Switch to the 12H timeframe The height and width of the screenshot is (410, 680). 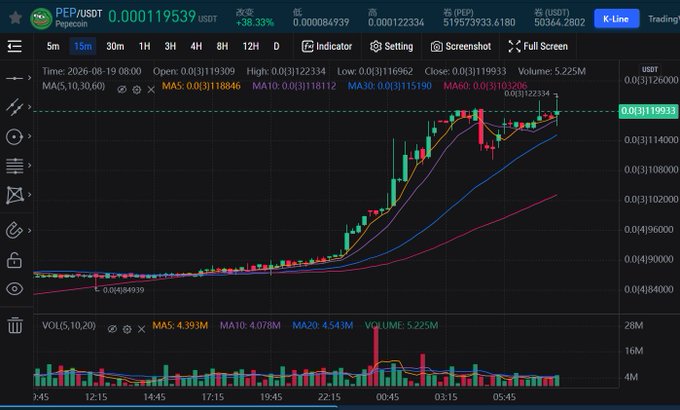click(251, 46)
